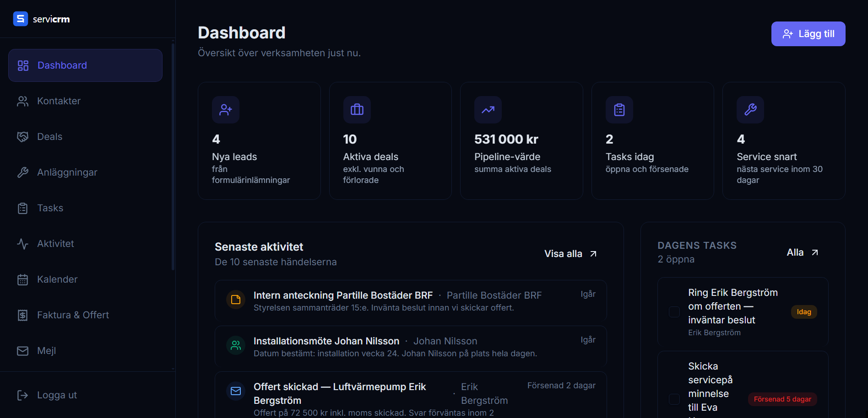Image resolution: width=868 pixels, height=418 pixels.
Task: Click the mail icon for Offert skickad
Action: tap(236, 391)
